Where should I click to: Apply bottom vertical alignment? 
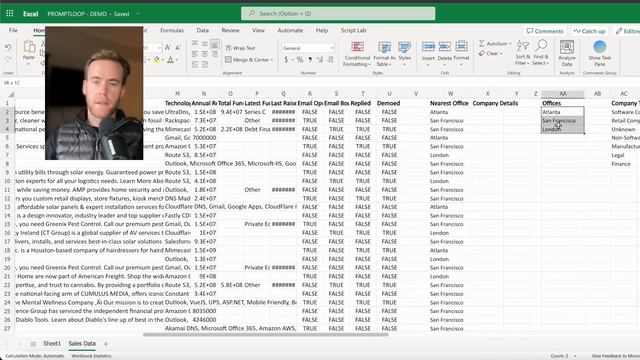pyautogui.click(x=214, y=44)
